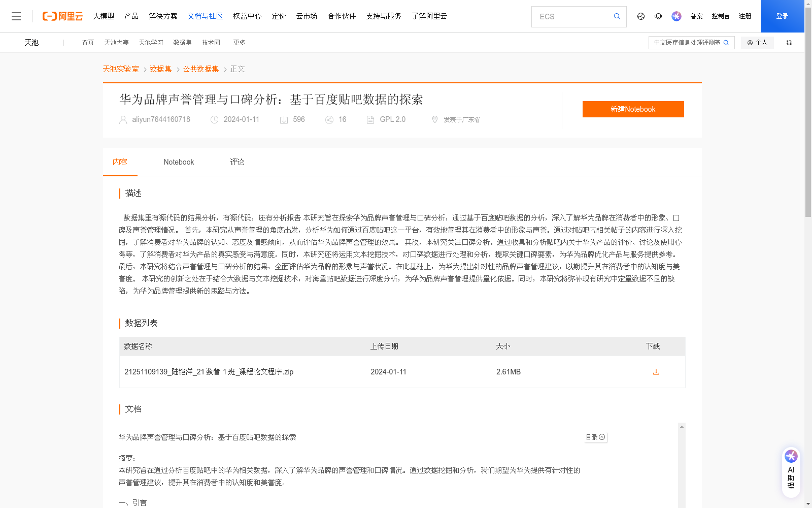Go to 公共数据集 breadcrumb link
The image size is (812, 508).
coord(201,69)
